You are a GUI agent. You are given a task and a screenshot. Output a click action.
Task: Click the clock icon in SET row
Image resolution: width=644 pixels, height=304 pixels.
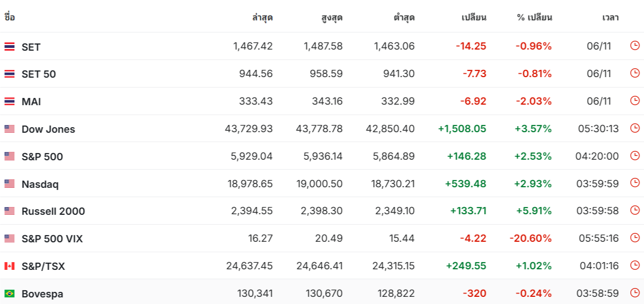coord(635,46)
